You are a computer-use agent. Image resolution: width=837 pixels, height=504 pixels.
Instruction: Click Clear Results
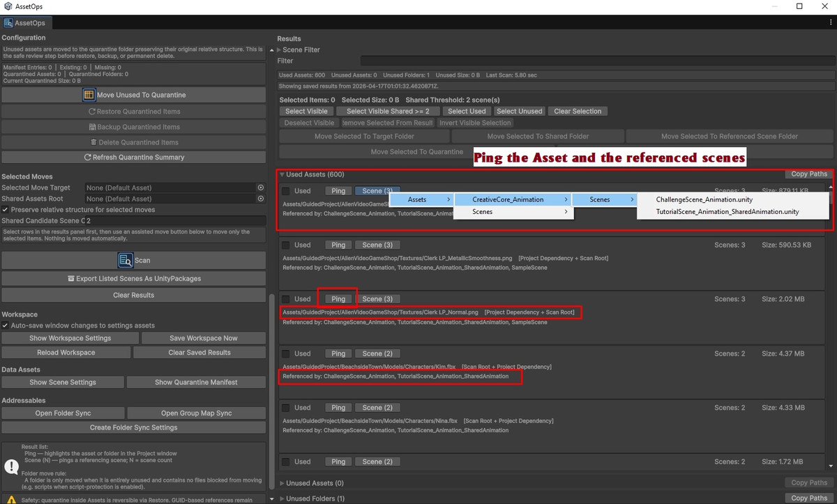(x=134, y=296)
